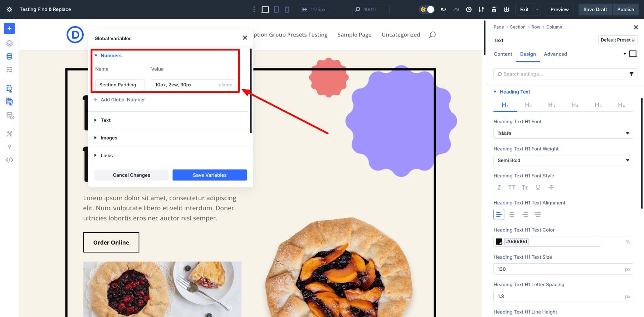Screen dimensions: 644x317
Task: Open the Global Variables database icon
Action: coord(9,56)
